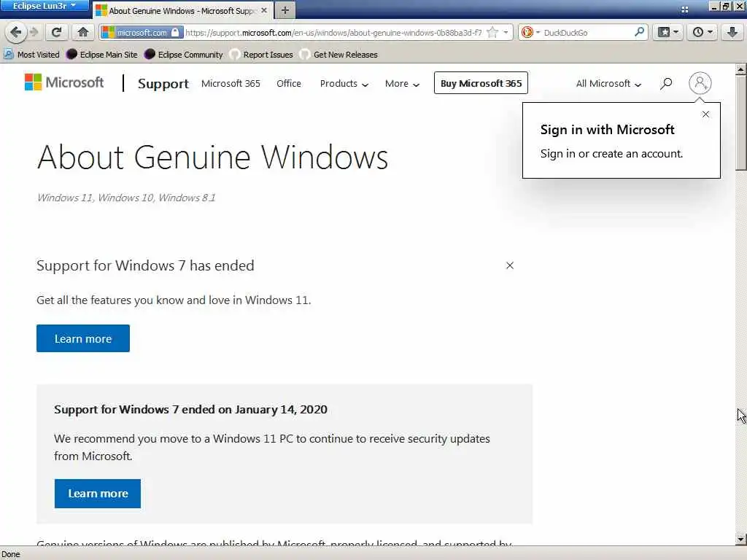Dismiss the Windows 7 support ended banner
This screenshot has height=560, width=747.
[x=510, y=265]
